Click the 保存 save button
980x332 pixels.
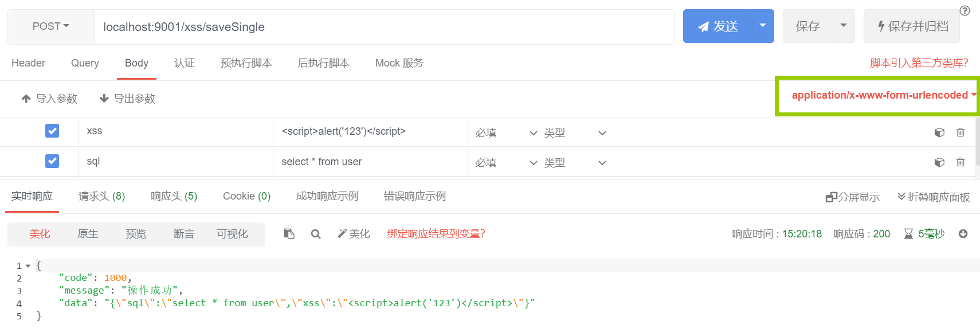tap(807, 26)
